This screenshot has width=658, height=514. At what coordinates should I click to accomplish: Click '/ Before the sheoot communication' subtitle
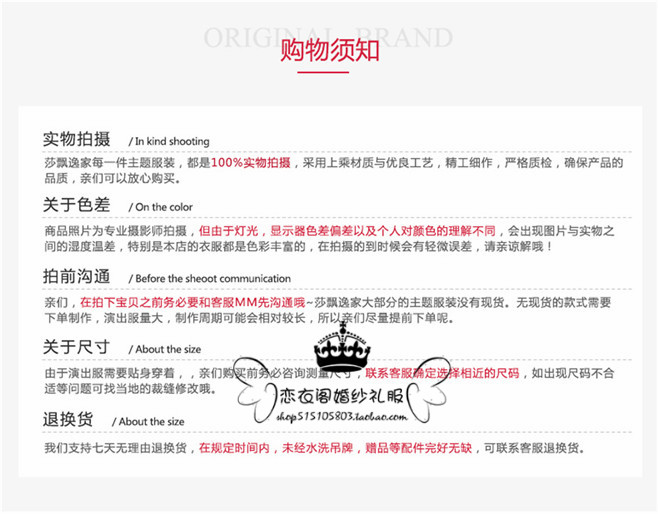tap(210, 279)
